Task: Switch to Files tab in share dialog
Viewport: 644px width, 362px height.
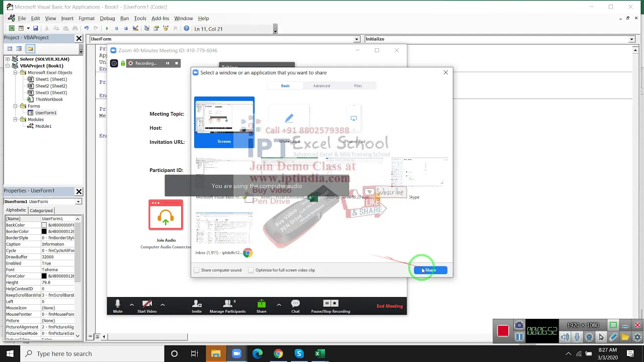Action: click(358, 86)
